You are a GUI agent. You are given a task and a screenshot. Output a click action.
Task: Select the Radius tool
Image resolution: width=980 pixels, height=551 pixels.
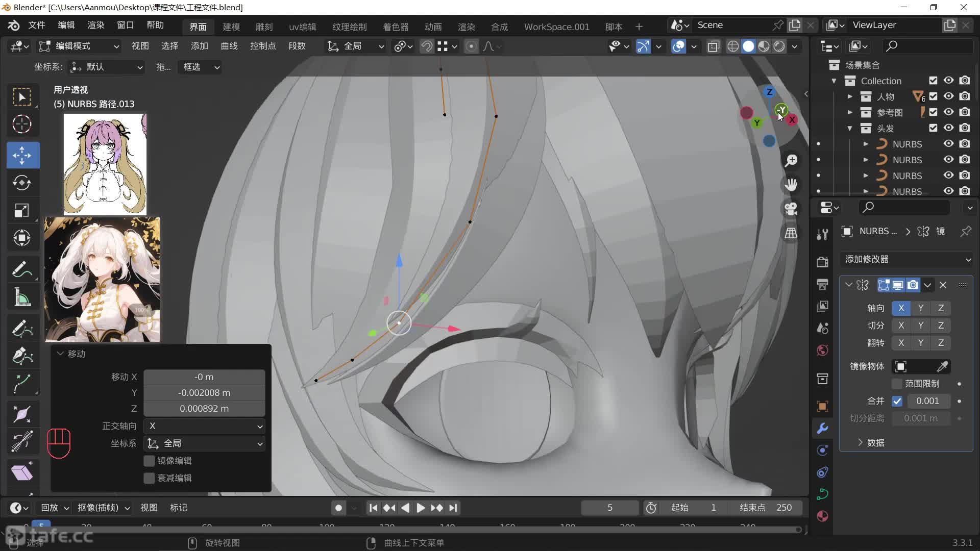coord(22,414)
